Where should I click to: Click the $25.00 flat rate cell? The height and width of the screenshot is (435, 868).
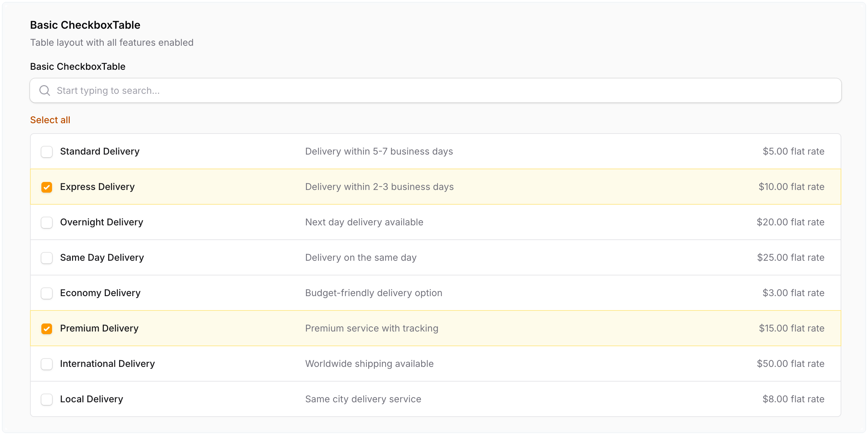[x=791, y=258]
